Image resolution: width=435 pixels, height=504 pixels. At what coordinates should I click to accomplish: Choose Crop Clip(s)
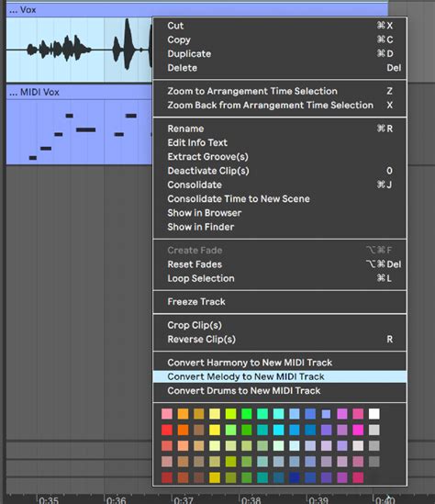pyautogui.click(x=280, y=325)
